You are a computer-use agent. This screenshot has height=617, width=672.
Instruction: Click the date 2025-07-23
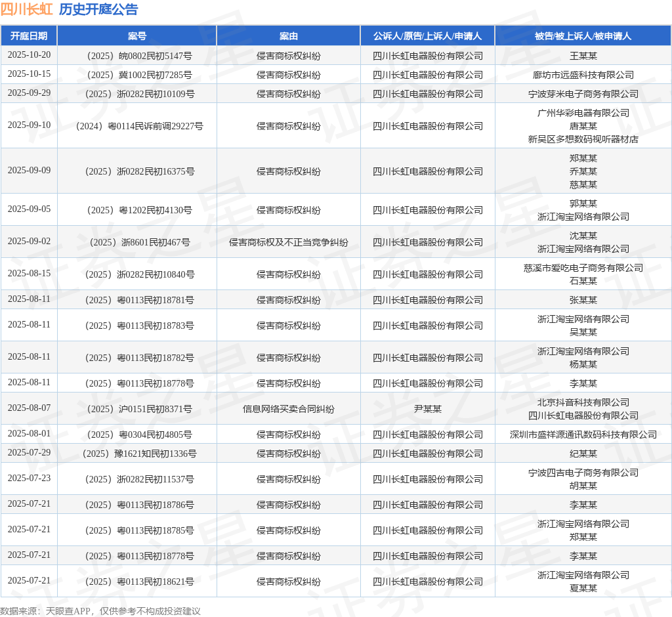tap(29, 478)
